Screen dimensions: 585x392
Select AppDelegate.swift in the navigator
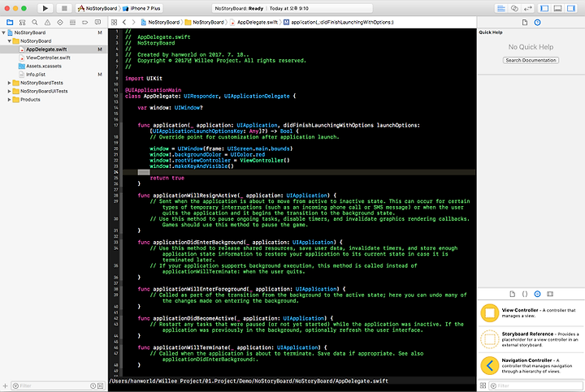(54, 50)
